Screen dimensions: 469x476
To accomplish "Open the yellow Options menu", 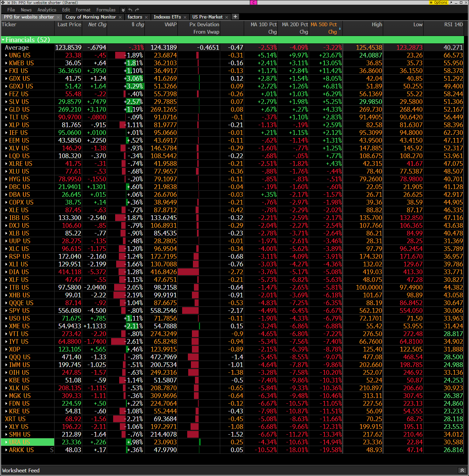I will coord(438,2).
